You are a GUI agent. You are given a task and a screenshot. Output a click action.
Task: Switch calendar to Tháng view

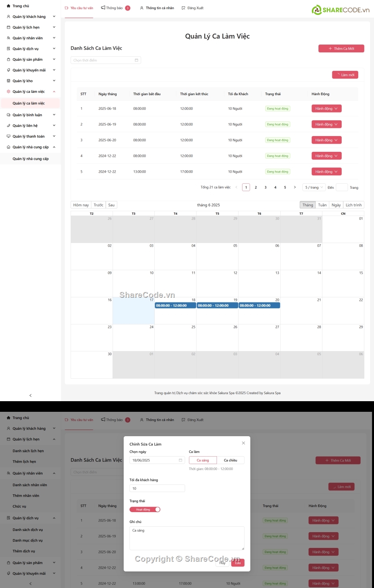[x=308, y=205]
